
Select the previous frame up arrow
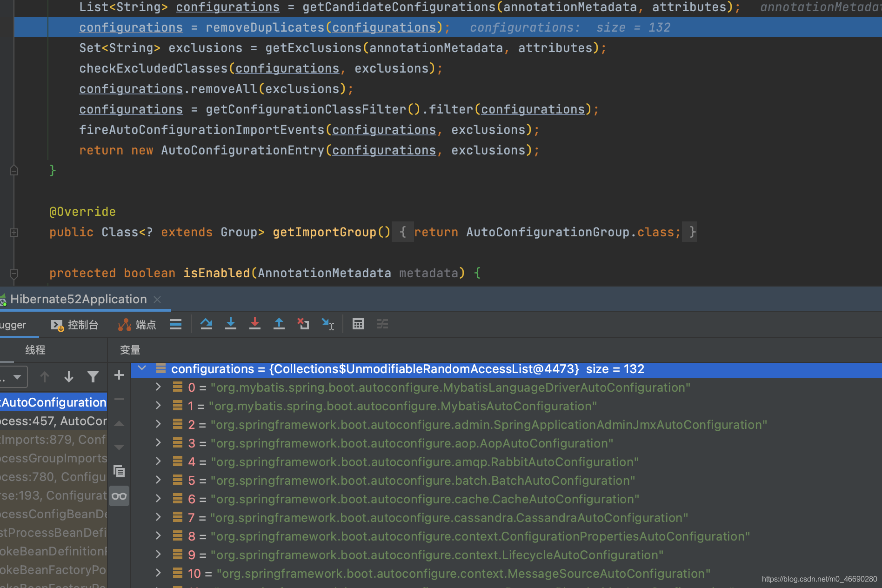pyautogui.click(x=45, y=377)
